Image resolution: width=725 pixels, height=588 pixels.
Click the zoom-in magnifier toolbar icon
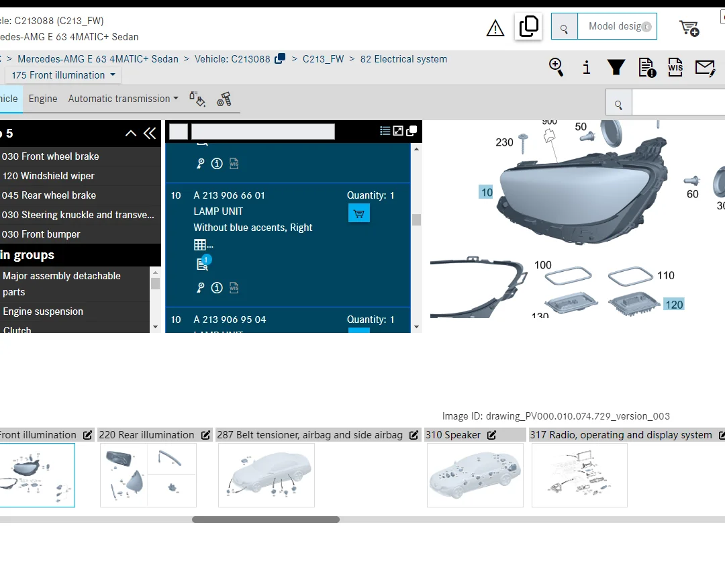(x=557, y=67)
